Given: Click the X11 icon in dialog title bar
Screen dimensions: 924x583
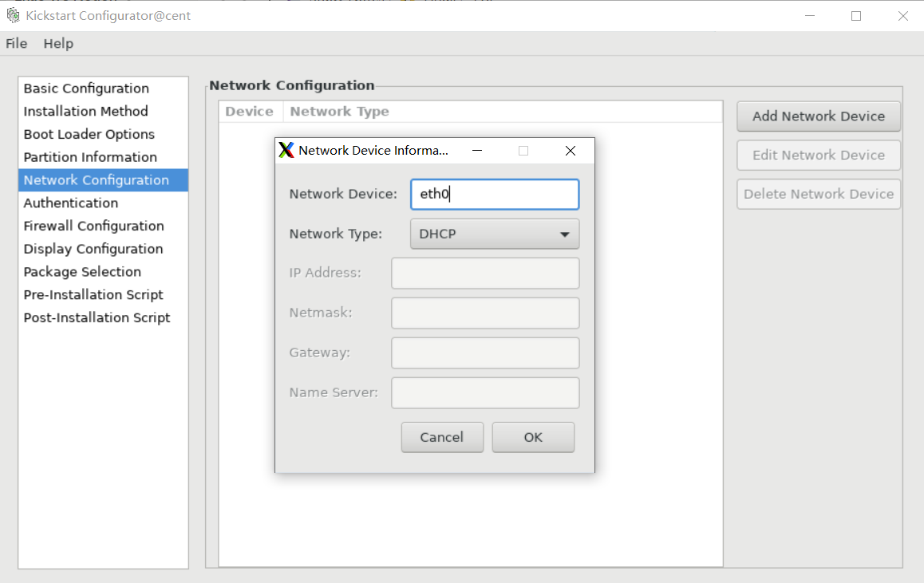Looking at the screenshot, I should point(286,150).
